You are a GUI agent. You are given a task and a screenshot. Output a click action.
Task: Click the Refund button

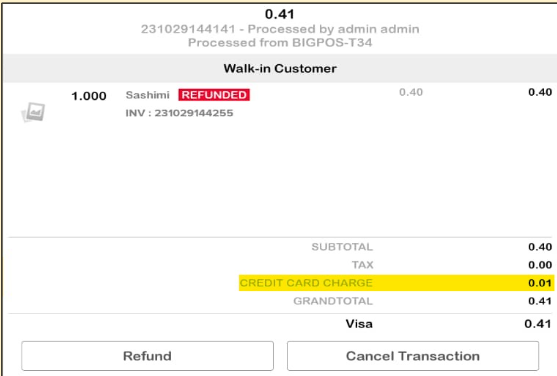pyautogui.click(x=147, y=356)
